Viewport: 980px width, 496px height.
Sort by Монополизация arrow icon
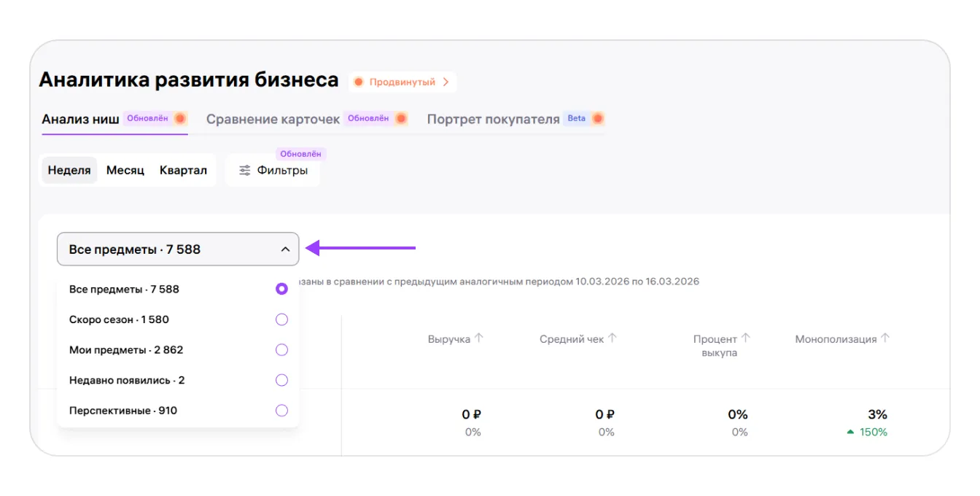(x=885, y=338)
